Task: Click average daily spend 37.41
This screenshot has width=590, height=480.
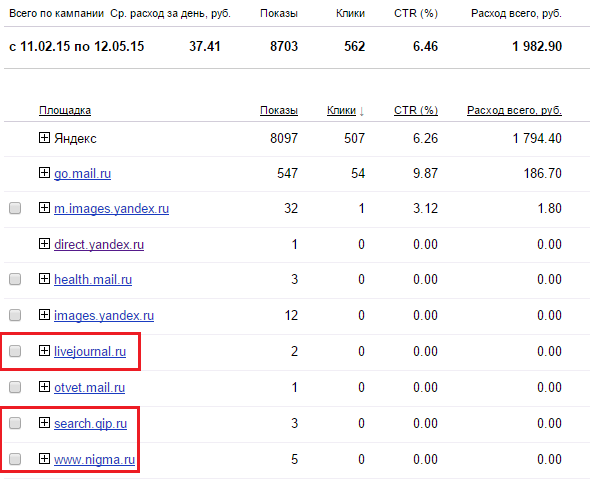Action: point(205,47)
